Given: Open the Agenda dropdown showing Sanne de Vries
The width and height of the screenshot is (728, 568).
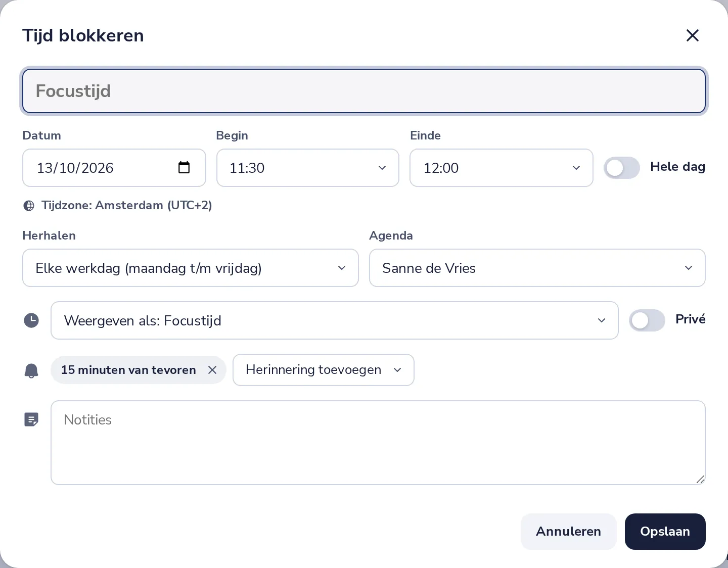Looking at the screenshot, I should coord(537,268).
